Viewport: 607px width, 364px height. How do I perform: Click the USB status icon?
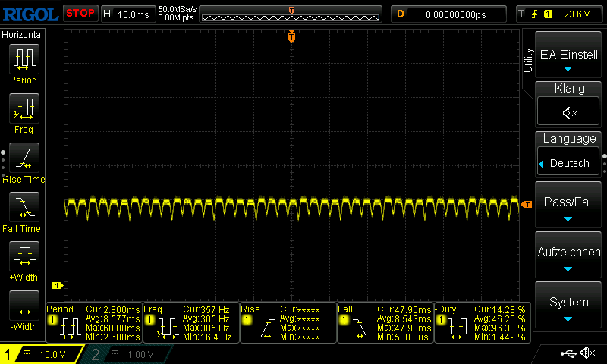568,353
